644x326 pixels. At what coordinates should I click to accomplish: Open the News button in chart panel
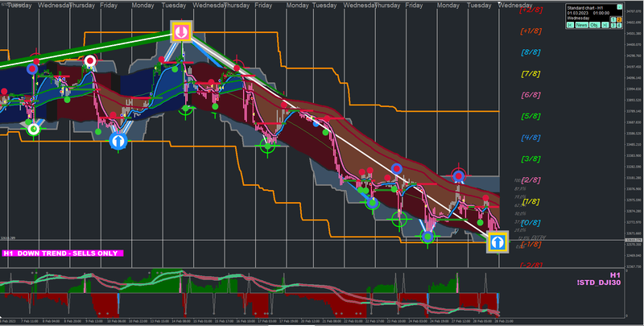coord(581,25)
